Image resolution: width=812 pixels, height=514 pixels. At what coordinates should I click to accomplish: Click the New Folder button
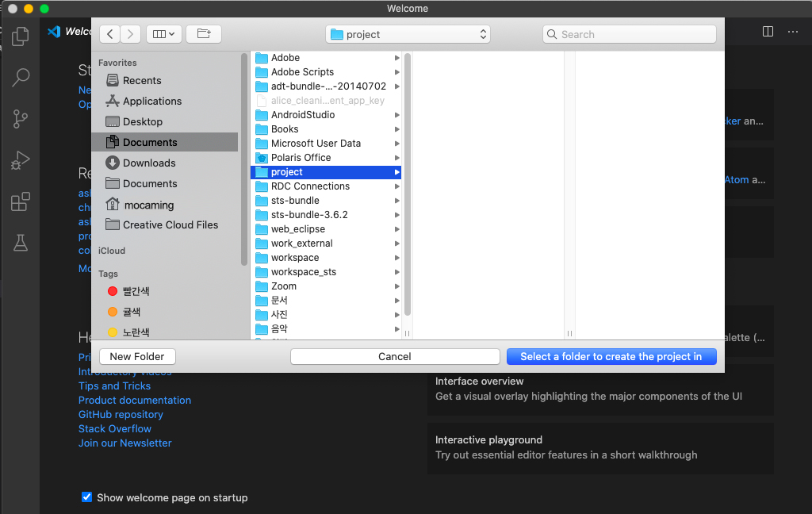point(137,356)
